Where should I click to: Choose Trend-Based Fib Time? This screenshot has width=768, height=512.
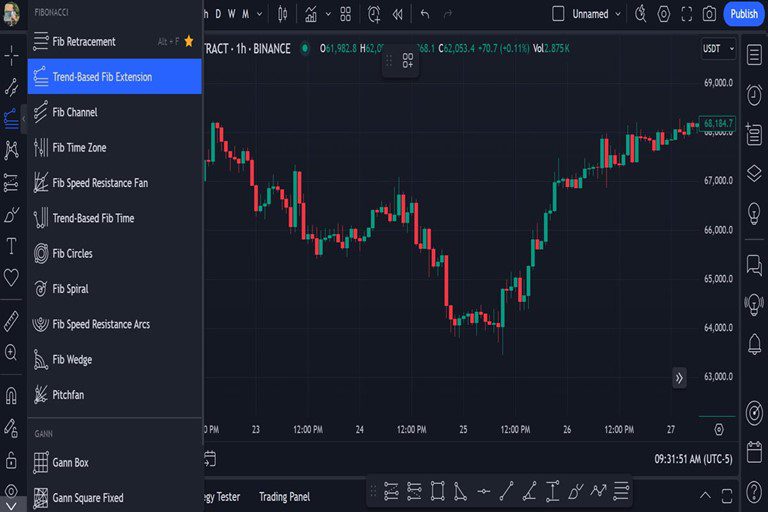(x=114, y=218)
